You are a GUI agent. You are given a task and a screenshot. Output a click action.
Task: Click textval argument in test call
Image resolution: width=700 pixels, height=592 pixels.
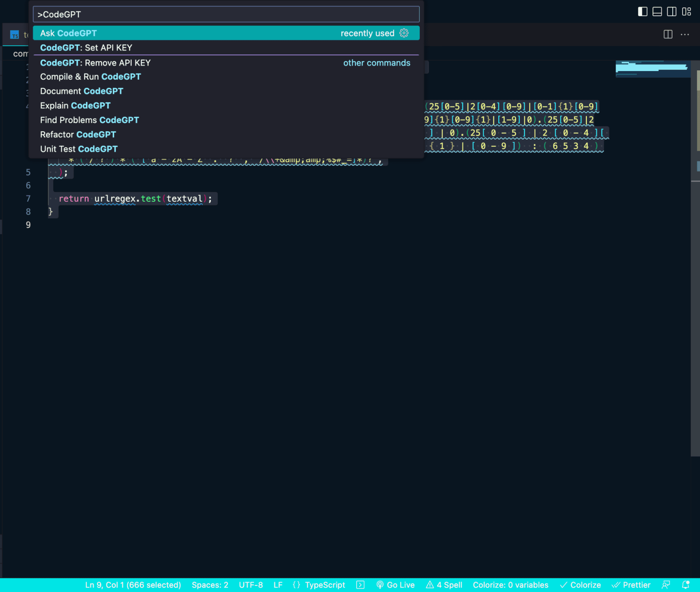184,199
